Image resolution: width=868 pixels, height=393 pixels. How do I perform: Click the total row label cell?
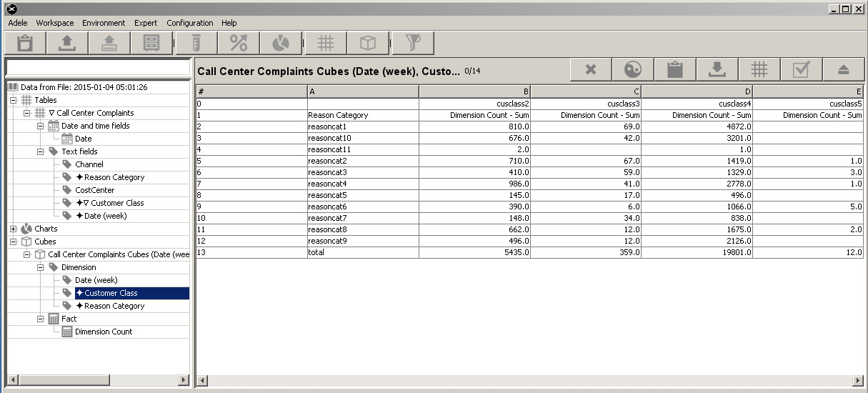363,252
